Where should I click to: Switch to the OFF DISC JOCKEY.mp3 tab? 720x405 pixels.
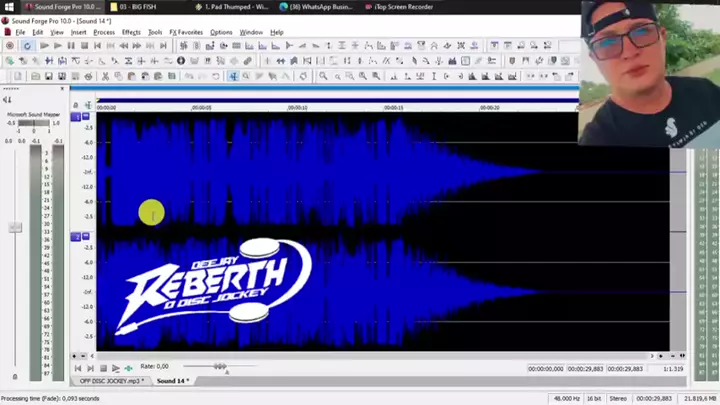pyautogui.click(x=112, y=381)
